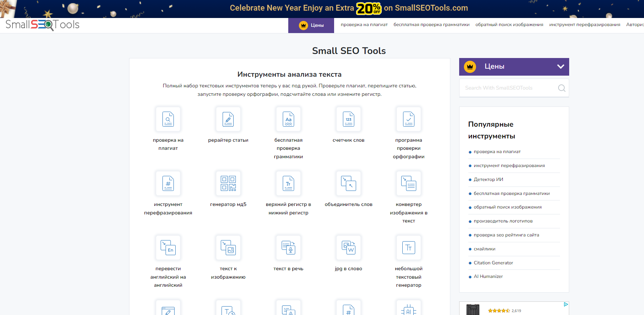Open popular tool 'инструмент перефразирования' link
This screenshot has height=315, width=644.
pos(509,166)
